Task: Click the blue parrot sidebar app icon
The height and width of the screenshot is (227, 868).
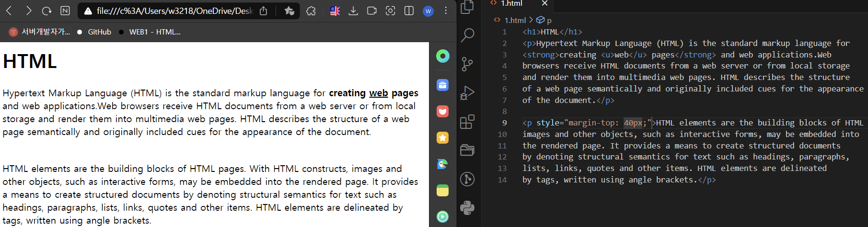Action: coord(442,164)
